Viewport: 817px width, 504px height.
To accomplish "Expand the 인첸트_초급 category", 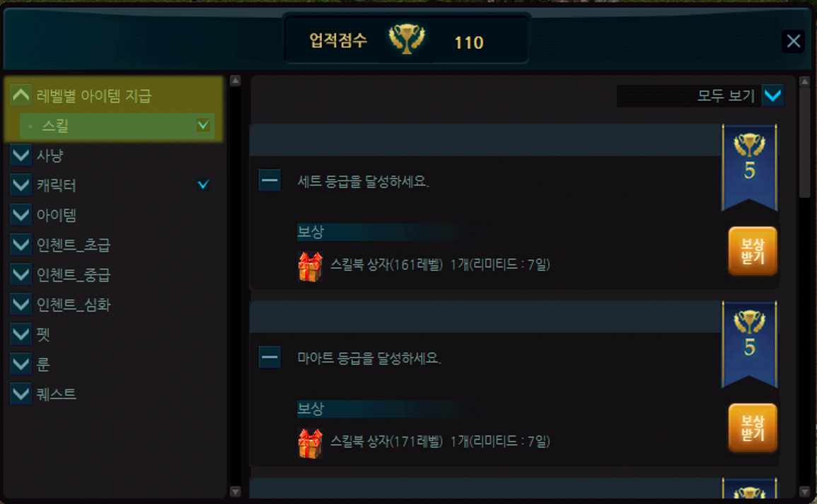I will [21, 244].
